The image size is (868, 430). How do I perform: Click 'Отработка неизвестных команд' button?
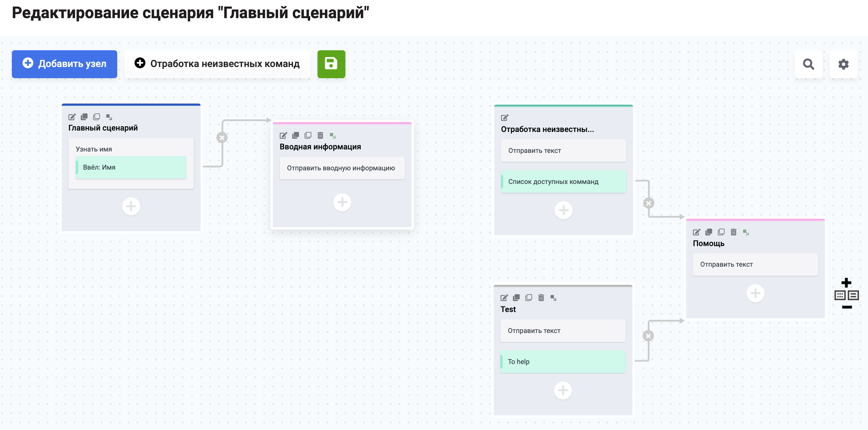(217, 64)
